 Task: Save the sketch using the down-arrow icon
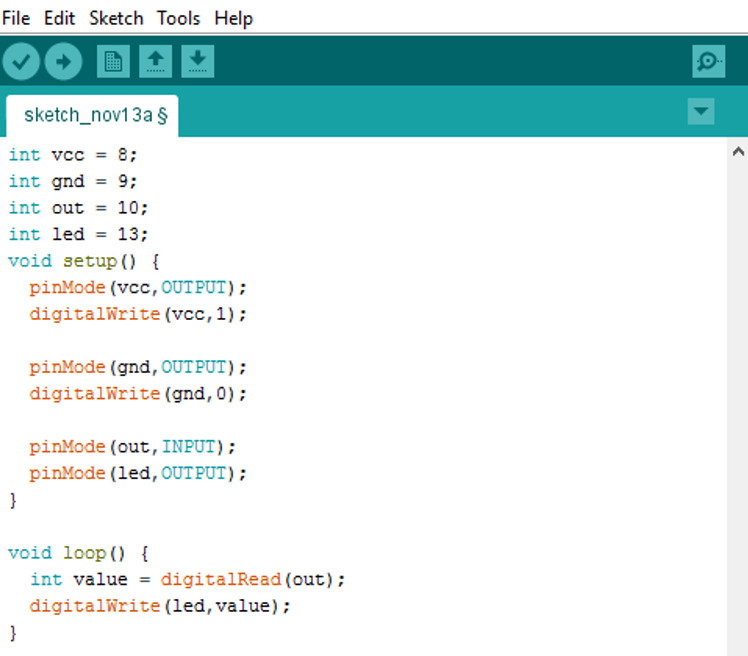(x=197, y=62)
